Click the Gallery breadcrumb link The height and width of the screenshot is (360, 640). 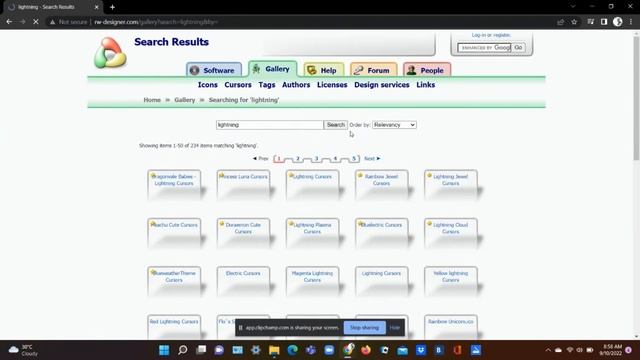pos(184,100)
